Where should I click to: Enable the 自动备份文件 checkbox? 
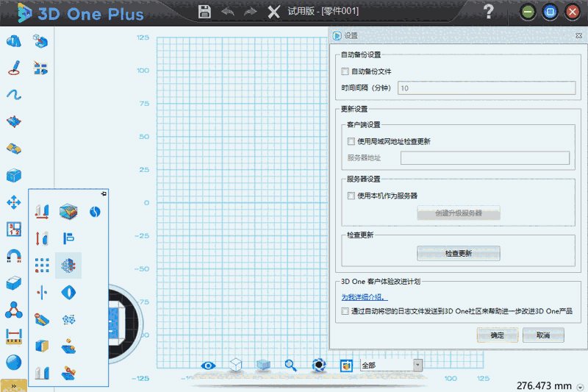pos(345,71)
